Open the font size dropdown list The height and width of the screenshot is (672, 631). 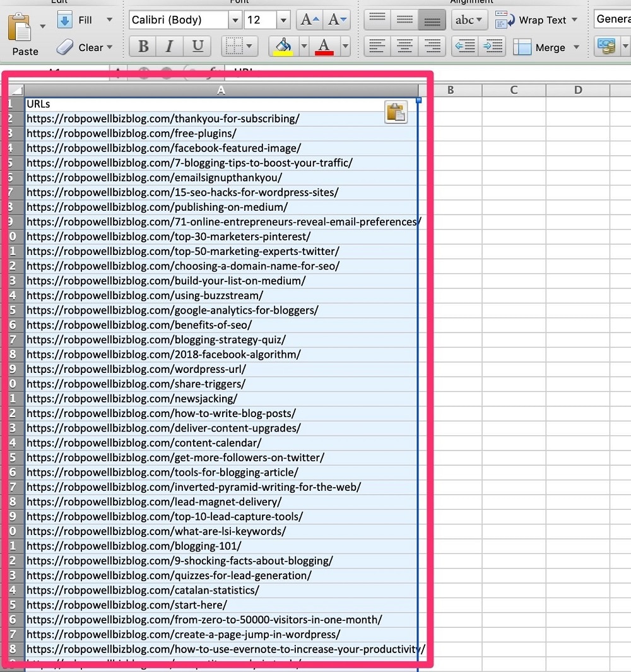[283, 20]
